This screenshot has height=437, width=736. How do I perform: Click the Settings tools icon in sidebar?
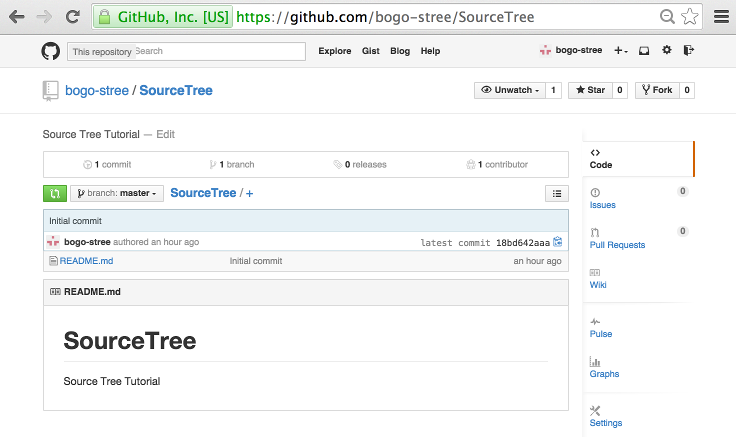point(595,411)
